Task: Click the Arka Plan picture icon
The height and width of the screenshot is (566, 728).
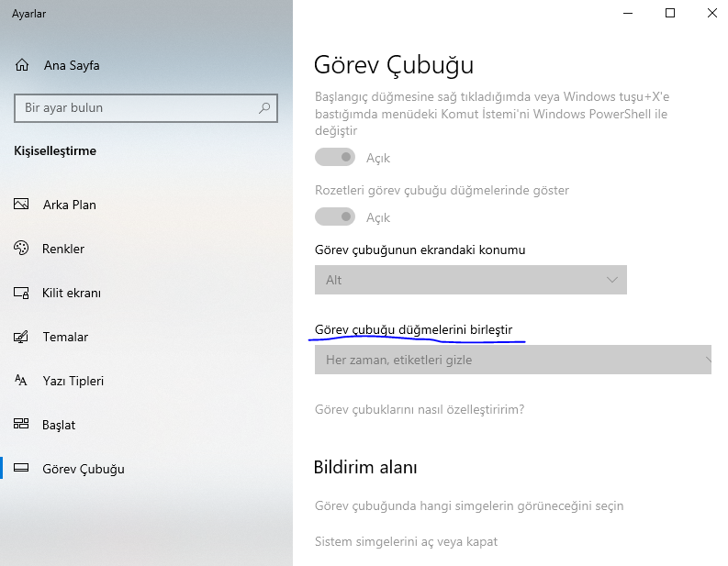Action: [21, 205]
